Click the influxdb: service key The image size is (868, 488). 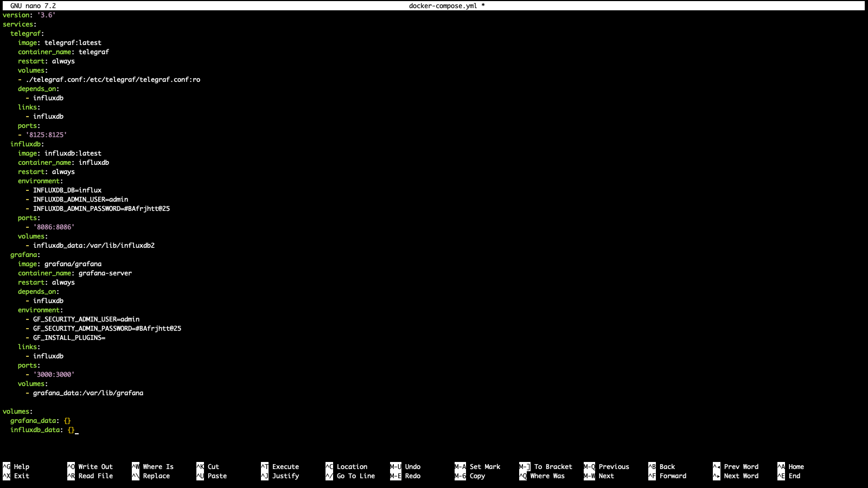[x=27, y=144]
